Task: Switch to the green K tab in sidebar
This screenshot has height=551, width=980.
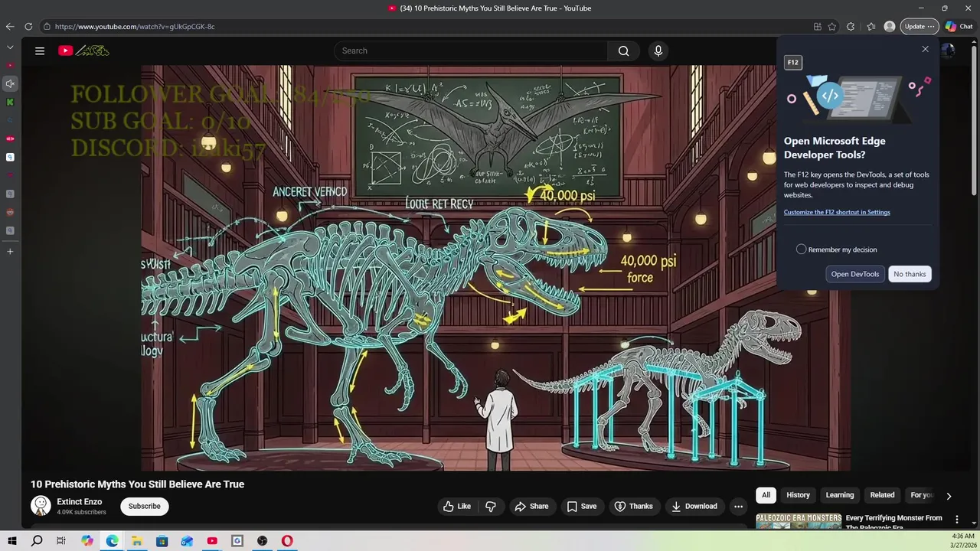Action: pos(10,102)
